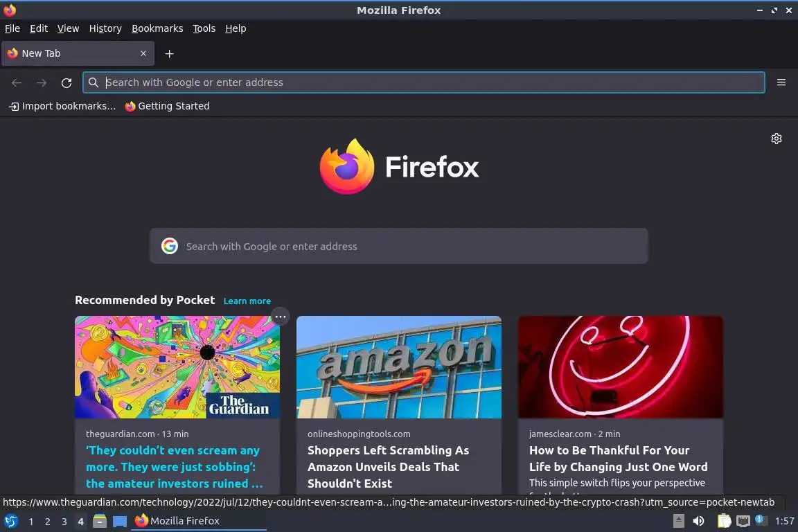Click theguardian.com · 13 min source text

point(137,434)
